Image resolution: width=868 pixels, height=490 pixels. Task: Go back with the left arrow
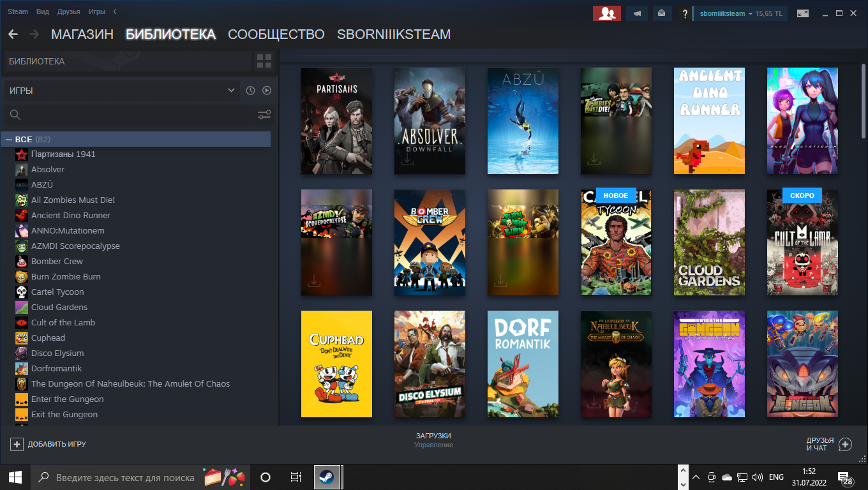(x=13, y=34)
